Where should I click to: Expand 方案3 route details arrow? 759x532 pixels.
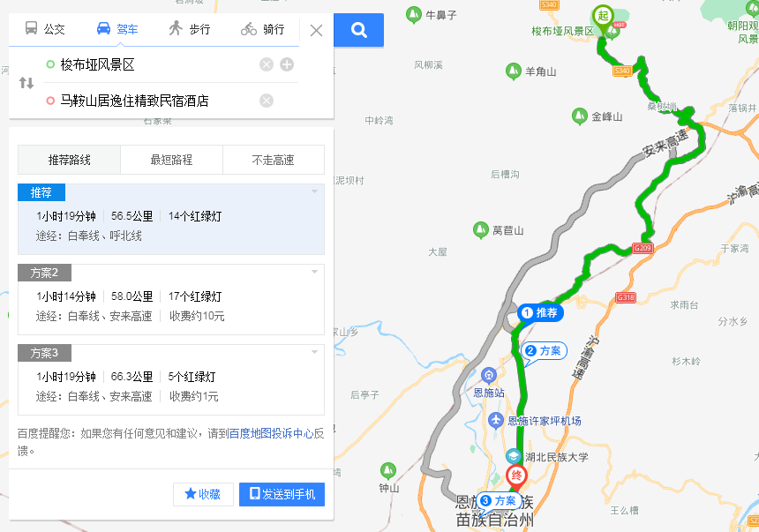[315, 352]
